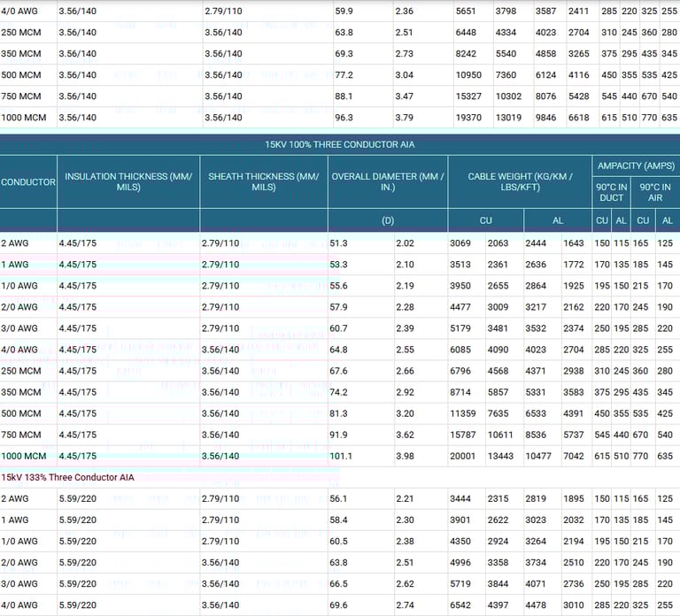Click the 96.3 diameter cell
The width and height of the screenshot is (680, 616).
(343, 117)
